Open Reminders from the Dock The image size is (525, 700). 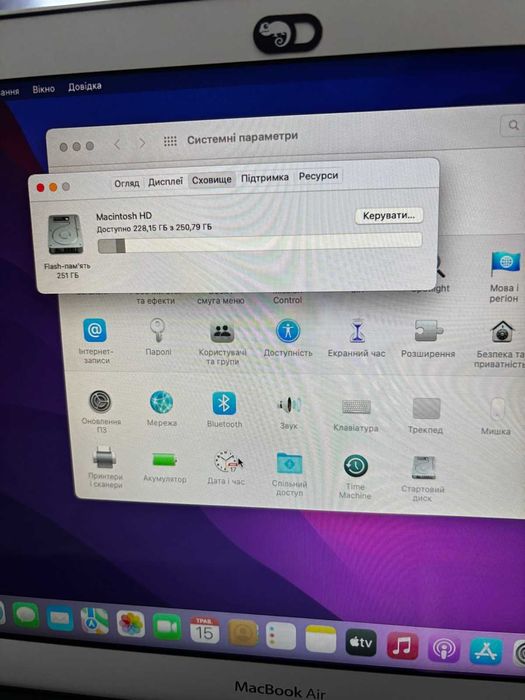281,636
